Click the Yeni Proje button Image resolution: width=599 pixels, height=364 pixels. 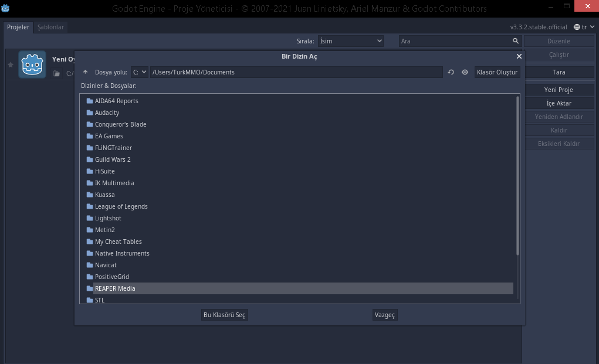(x=559, y=90)
